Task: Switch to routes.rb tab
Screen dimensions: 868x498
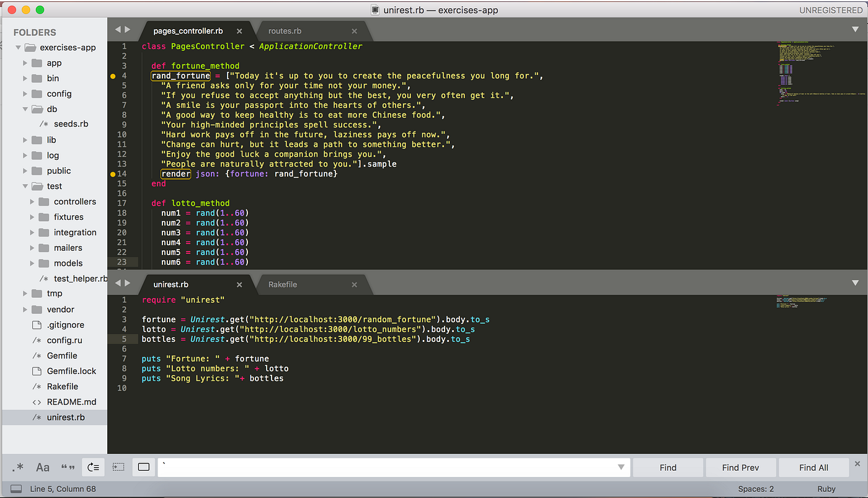Action: [285, 31]
